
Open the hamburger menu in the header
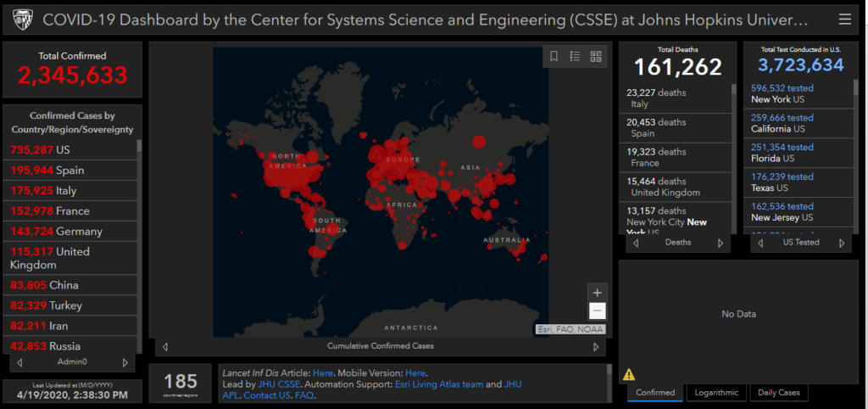click(x=845, y=20)
